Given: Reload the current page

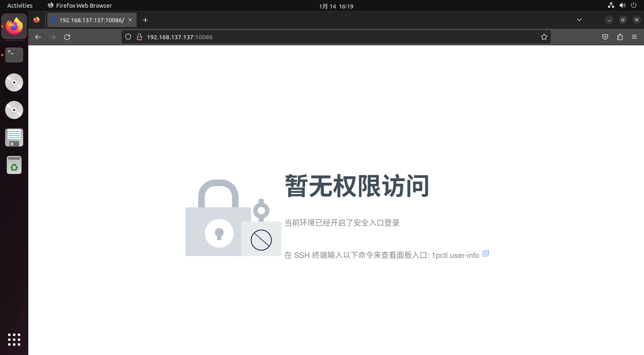Looking at the screenshot, I should pyautogui.click(x=67, y=37).
